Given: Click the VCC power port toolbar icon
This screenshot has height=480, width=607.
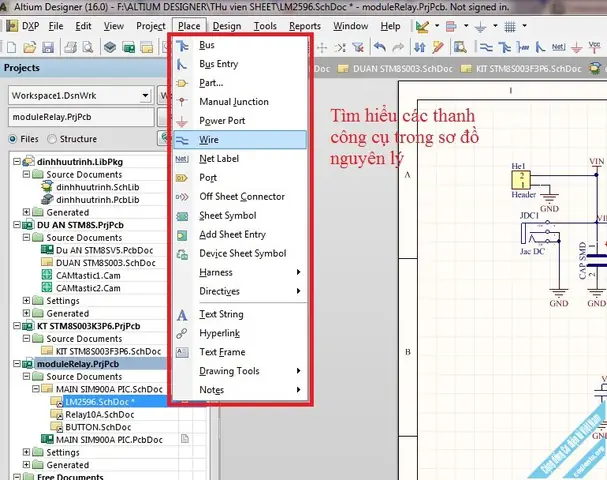Looking at the screenshot, I should point(594,47).
